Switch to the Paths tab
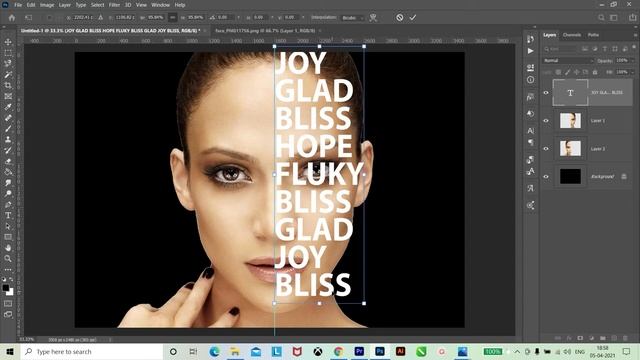640x360 pixels. (593, 35)
